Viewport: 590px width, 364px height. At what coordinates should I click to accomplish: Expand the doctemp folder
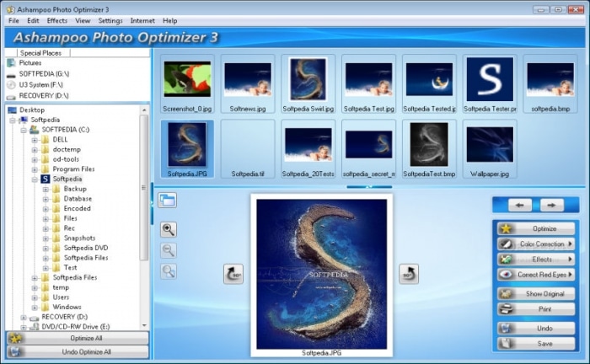pos(35,150)
